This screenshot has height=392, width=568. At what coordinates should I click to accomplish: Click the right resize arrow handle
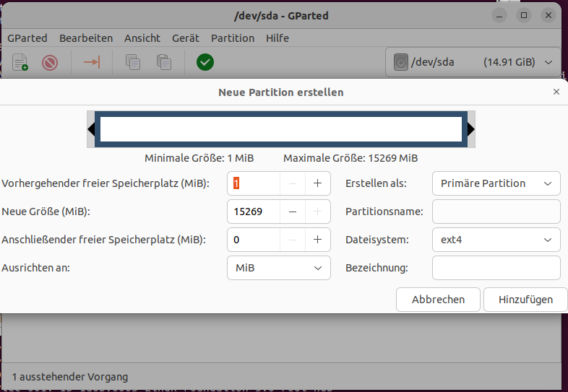[471, 129]
